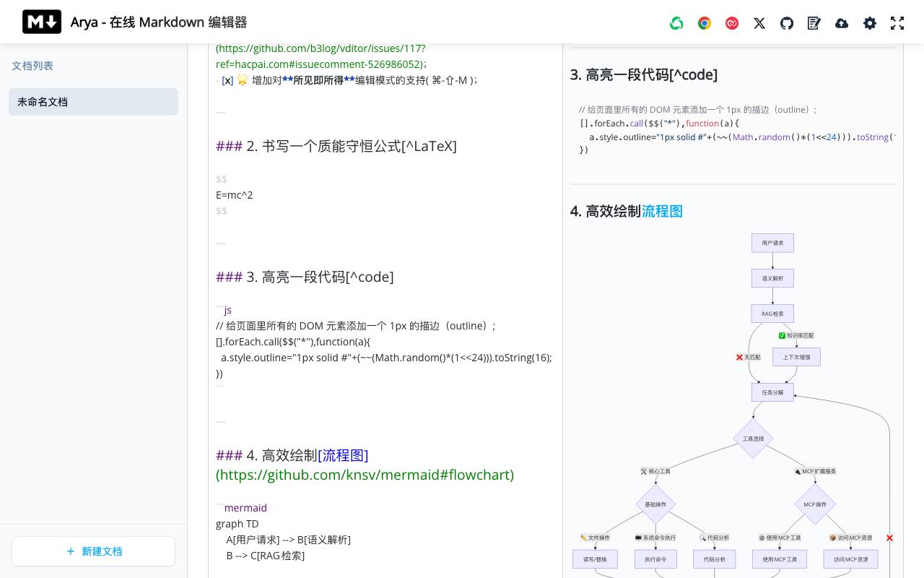Click the E=mc^2 line in editor

pos(235,195)
